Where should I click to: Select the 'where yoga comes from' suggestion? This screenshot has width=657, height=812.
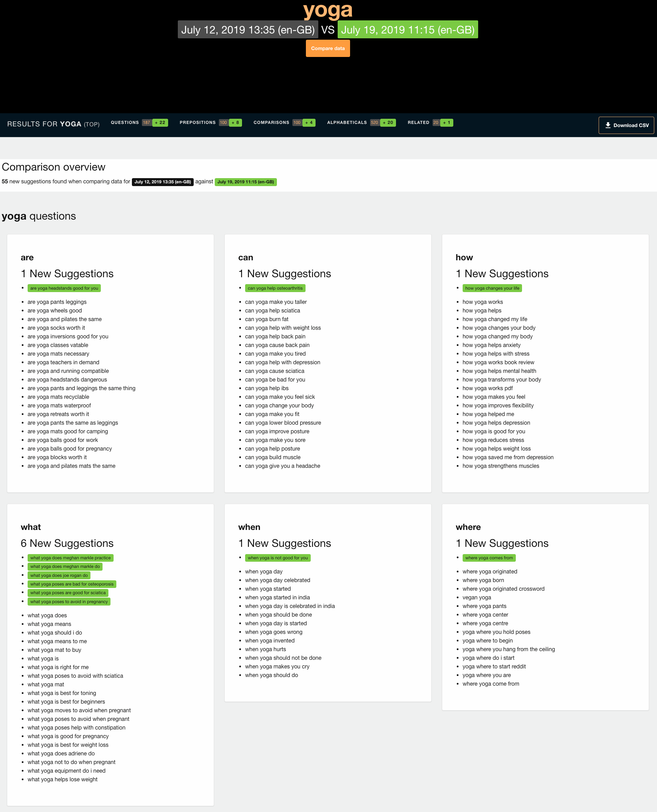pyautogui.click(x=488, y=557)
